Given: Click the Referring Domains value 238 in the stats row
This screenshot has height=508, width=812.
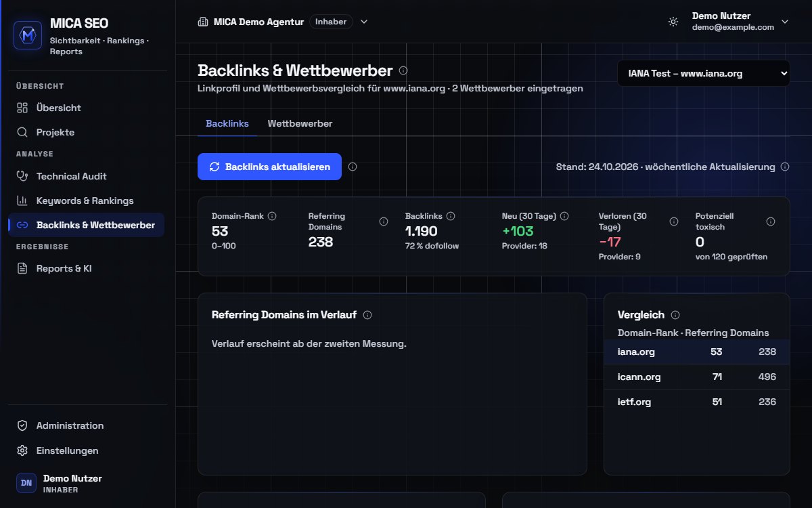Looking at the screenshot, I should point(321,242).
